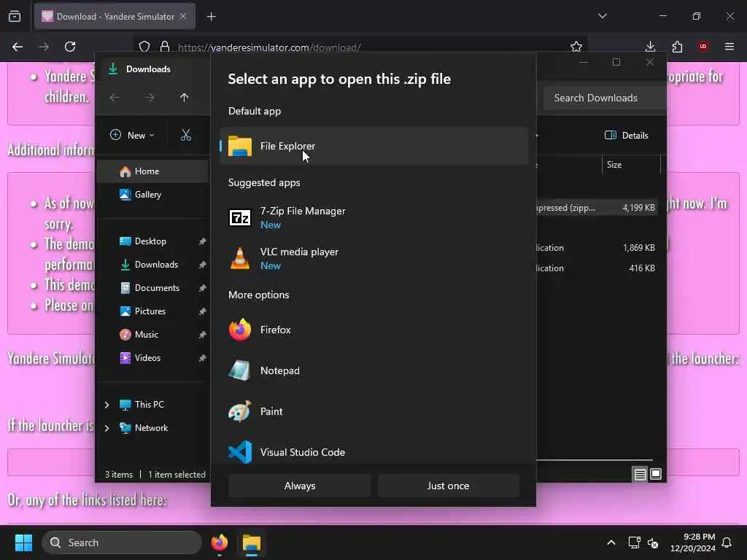Click Firefox back button
Image resolution: width=747 pixels, height=560 pixels.
[x=18, y=47]
